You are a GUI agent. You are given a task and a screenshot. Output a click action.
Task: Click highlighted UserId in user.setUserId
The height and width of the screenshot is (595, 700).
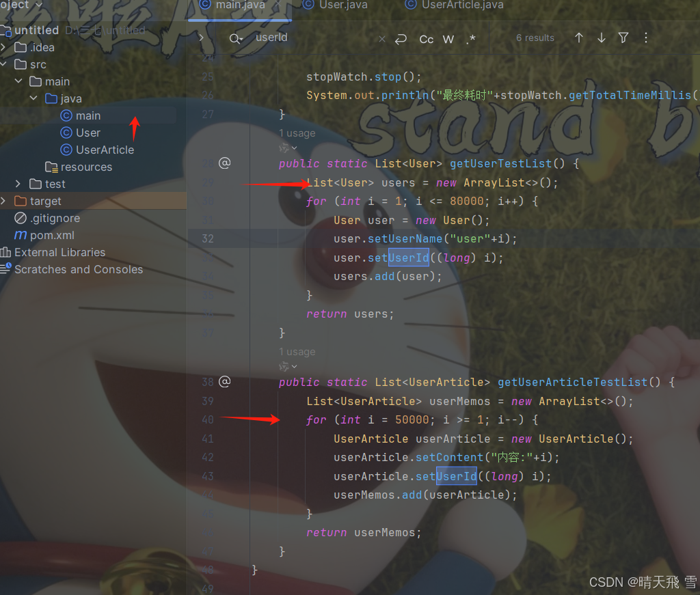pos(409,258)
